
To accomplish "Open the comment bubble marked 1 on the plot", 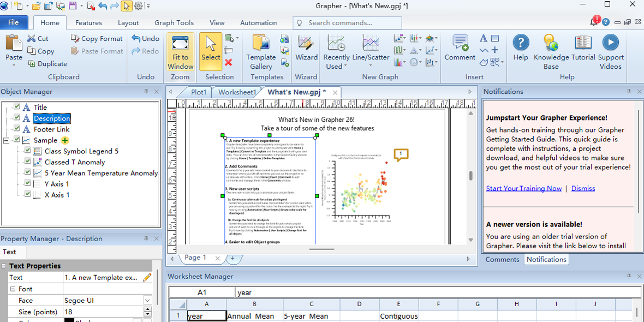I will click(x=401, y=155).
